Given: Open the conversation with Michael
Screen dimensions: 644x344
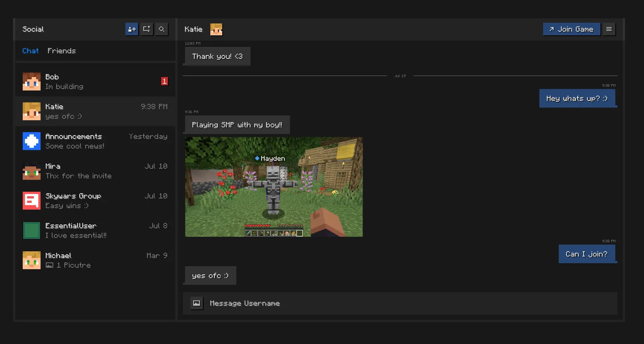Looking at the screenshot, I should [95, 260].
